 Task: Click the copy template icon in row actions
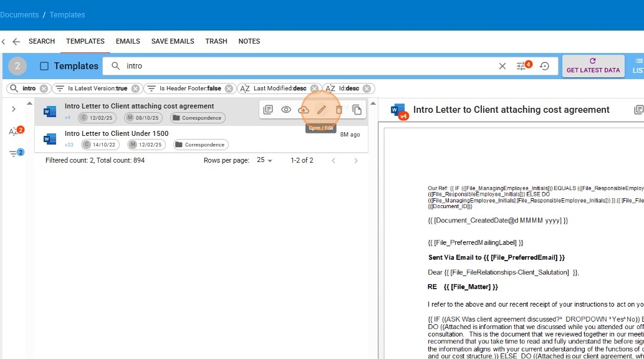pyautogui.click(x=357, y=110)
